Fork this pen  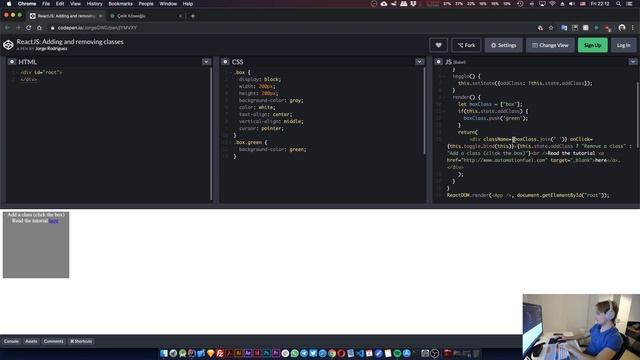click(466, 45)
